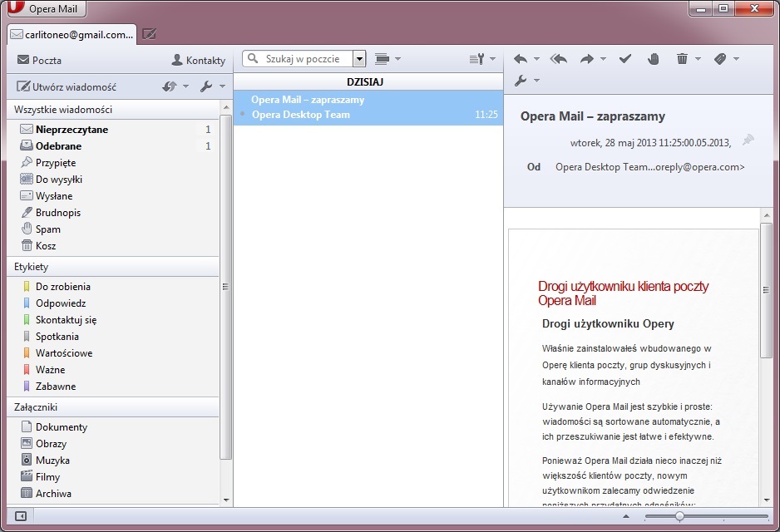Screen dimensions: 780x532
Task: Switch to carlitoneo@gmail.com tab
Action: pos(72,34)
